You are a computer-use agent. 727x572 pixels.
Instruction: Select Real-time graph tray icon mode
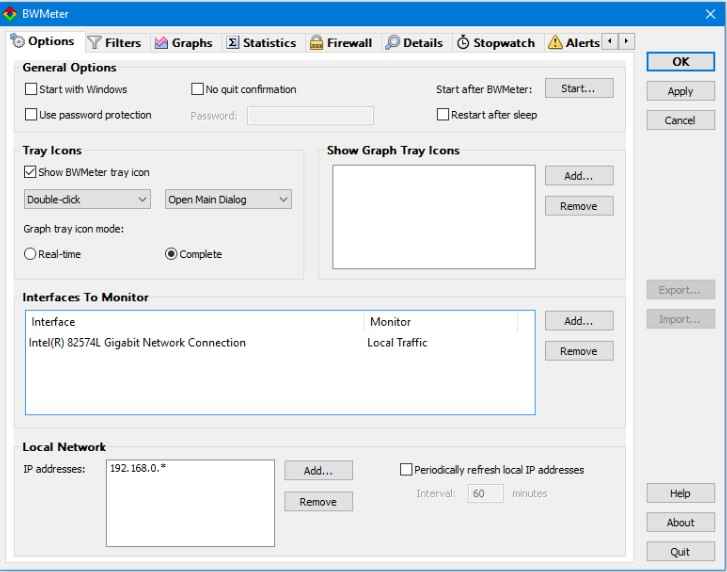click(31, 254)
